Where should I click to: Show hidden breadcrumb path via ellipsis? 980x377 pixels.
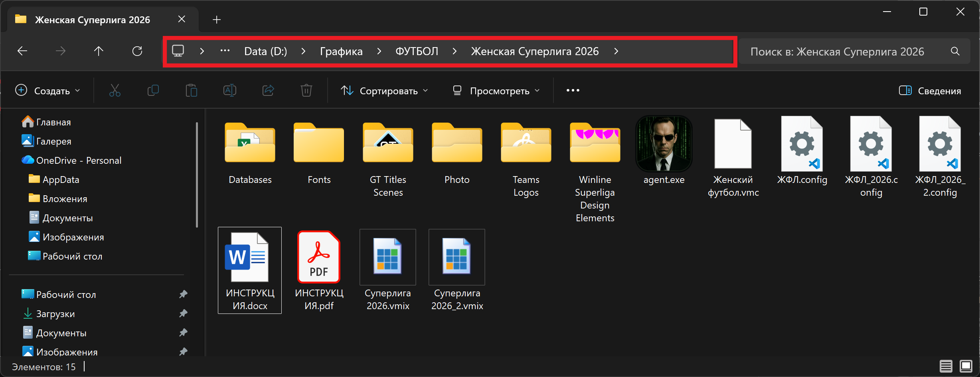(x=225, y=51)
